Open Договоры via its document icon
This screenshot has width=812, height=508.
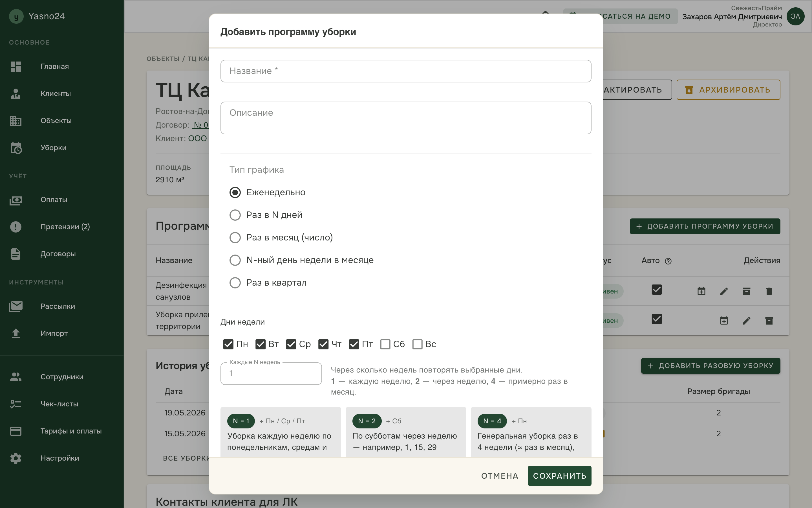point(16,254)
